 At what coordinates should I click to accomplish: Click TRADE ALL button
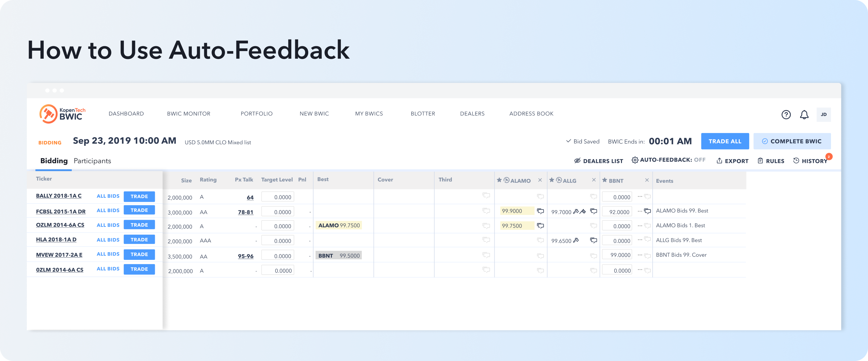(x=724, y=142)
